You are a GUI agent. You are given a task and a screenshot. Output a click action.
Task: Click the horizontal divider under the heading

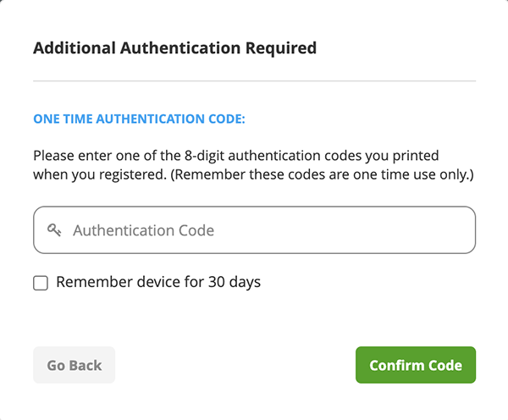pyautogui.click(x=254, y=81)
